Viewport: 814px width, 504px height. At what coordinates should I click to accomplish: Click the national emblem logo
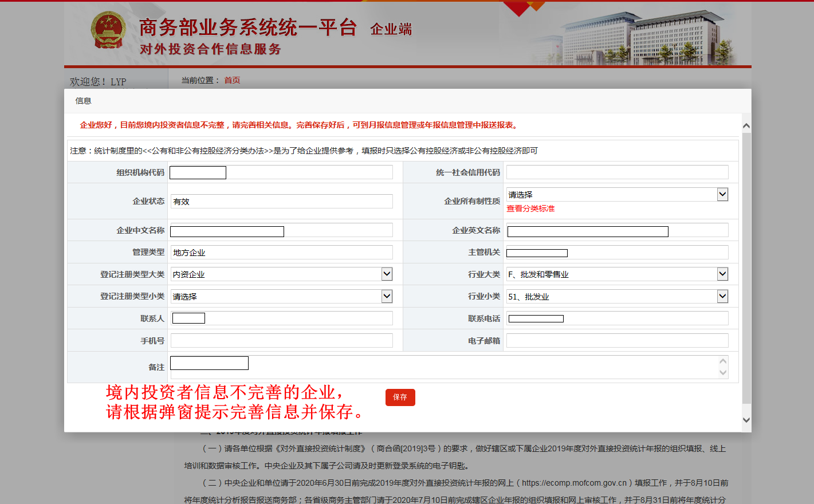click(x=108, y=30)
